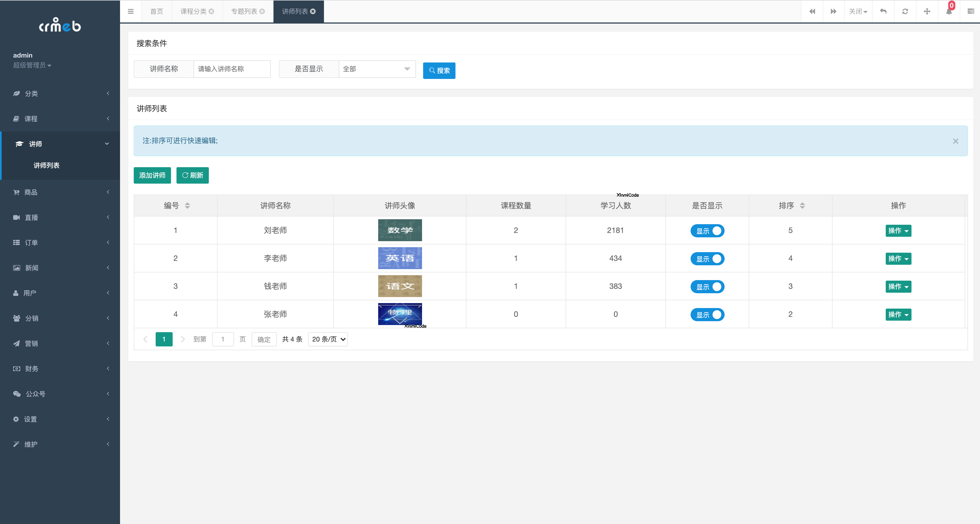980x524 pixels.
Task: Toggle 显示 switch for 刘老师
Action: coord(707,230)
